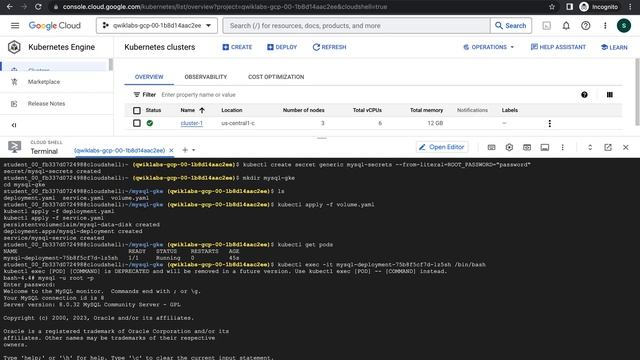
Task: Select the qwiklabs terminal session tab
Action: point(119,150)
